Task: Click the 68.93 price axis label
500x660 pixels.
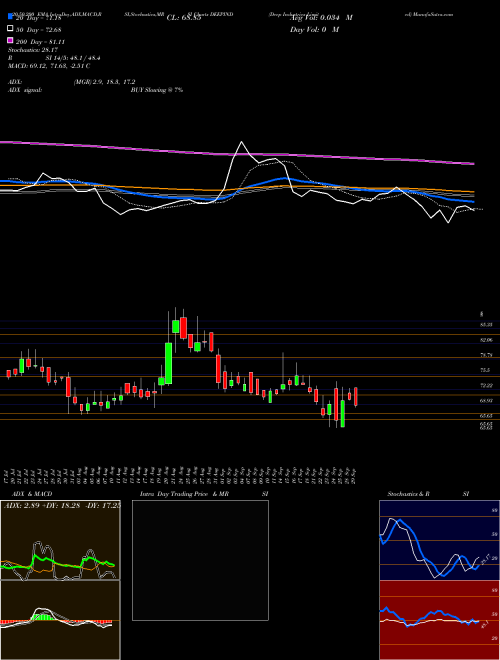Action: point(486,400)
